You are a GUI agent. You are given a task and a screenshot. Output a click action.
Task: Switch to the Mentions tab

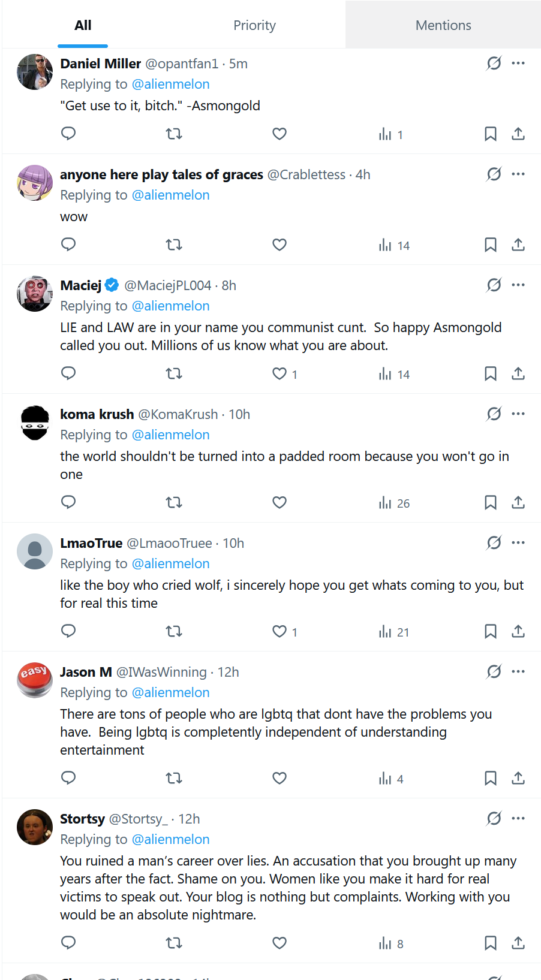[x=443, y=25]
